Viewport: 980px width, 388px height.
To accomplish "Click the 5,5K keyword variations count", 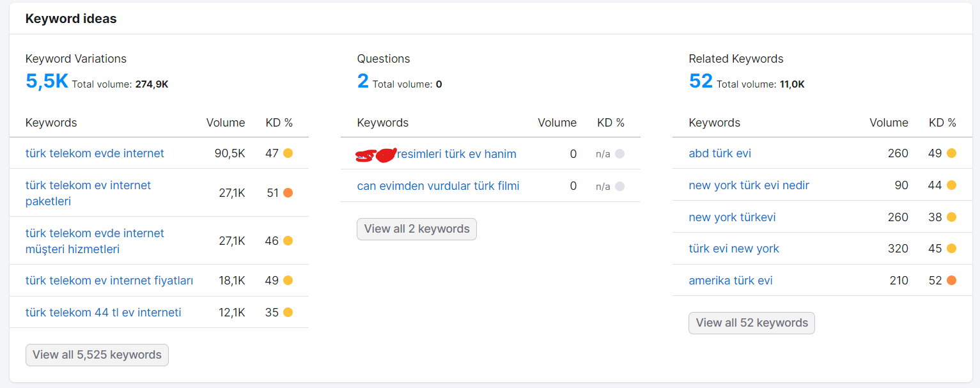I will pyautogui.click(x=47, y=81).
